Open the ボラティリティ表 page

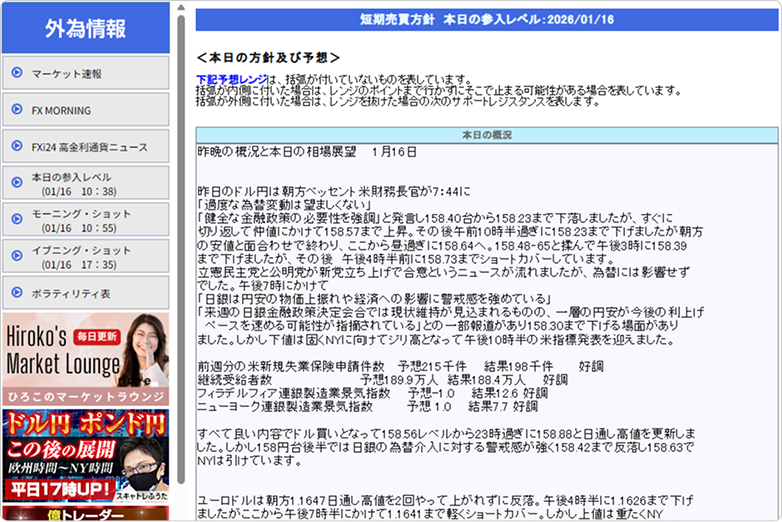[86, 293]
